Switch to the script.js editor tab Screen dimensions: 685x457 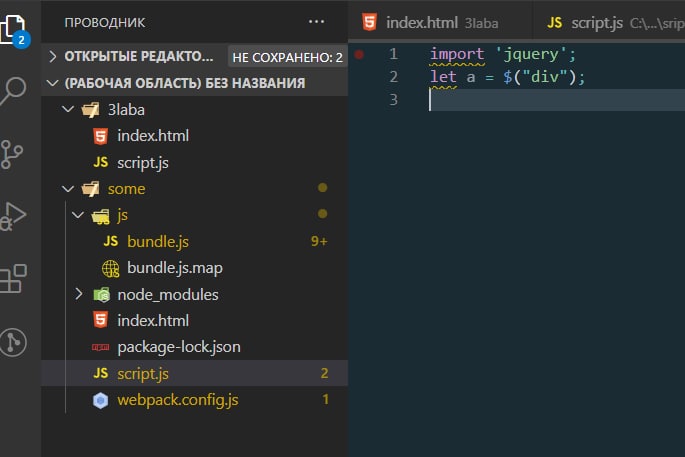[609, 22]
